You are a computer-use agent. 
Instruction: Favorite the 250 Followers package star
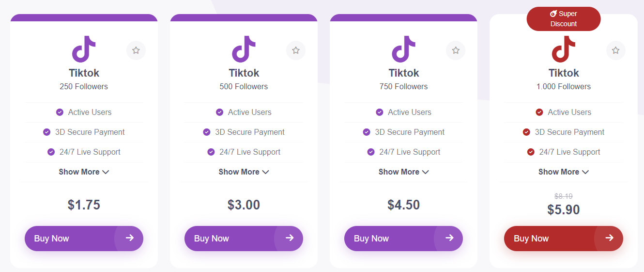coord(136,50)
